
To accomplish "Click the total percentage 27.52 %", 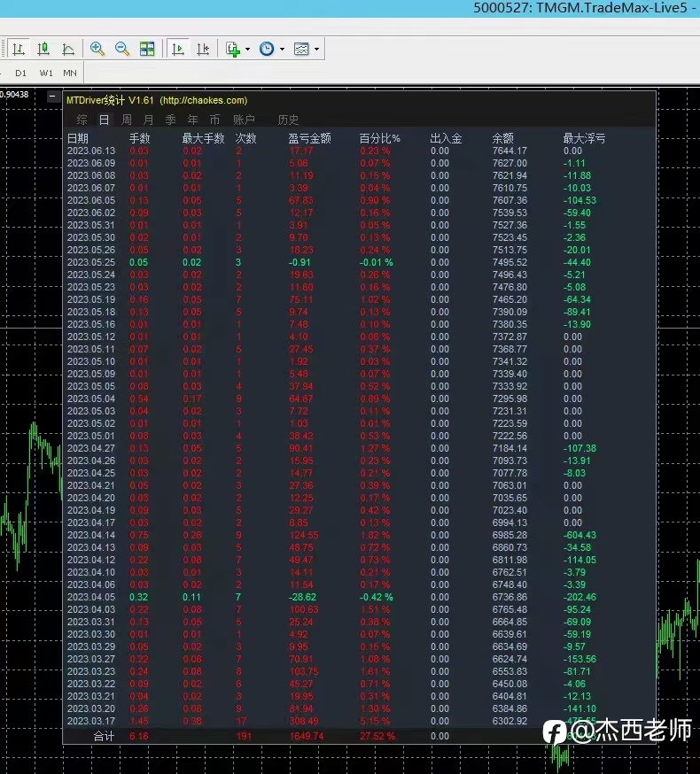I will [377, 736].
